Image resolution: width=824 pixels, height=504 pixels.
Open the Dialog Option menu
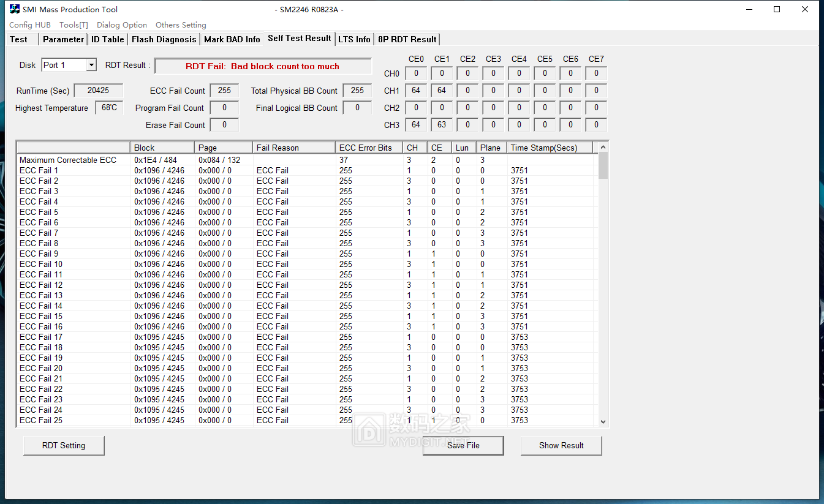(x=122, y=25)
